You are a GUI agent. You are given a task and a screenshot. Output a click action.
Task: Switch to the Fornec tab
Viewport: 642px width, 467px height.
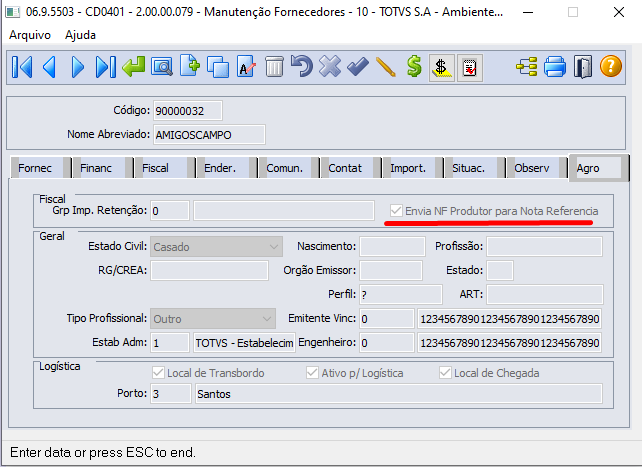tap(40, 168)
